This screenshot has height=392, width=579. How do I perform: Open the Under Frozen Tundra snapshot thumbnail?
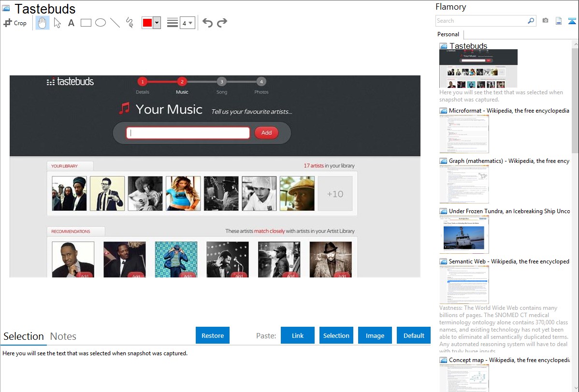[464, 234]
